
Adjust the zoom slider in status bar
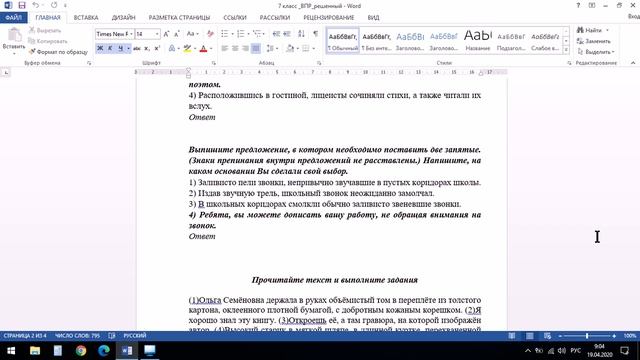click(x=587, y=336)
